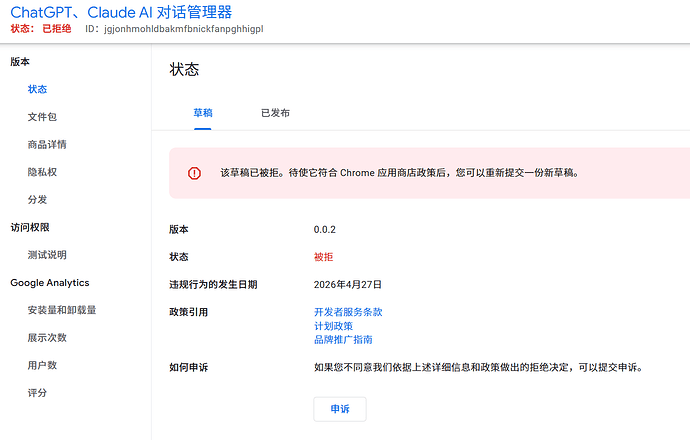Open the 计划政策 link

click(x=334, y=326)
